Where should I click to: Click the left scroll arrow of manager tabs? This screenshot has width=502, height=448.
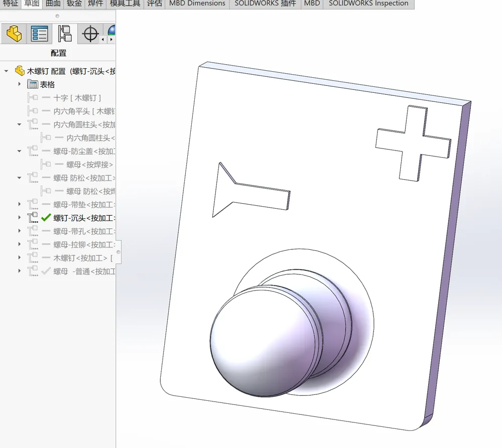[x=103, y=39]
